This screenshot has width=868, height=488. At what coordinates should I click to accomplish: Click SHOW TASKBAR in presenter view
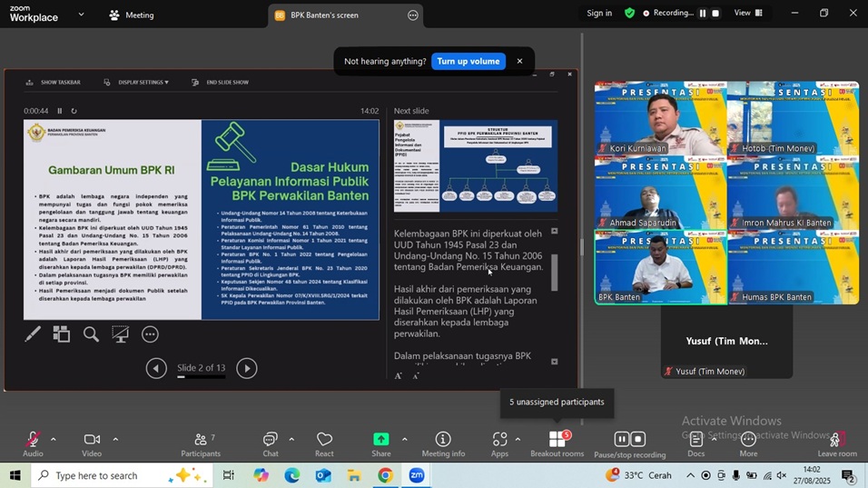54,82
